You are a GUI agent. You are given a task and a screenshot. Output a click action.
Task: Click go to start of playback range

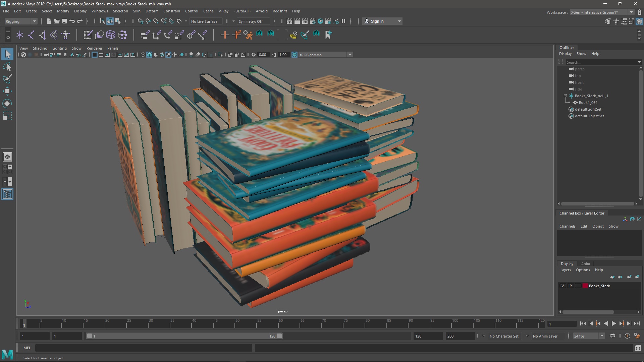(583, 323)
